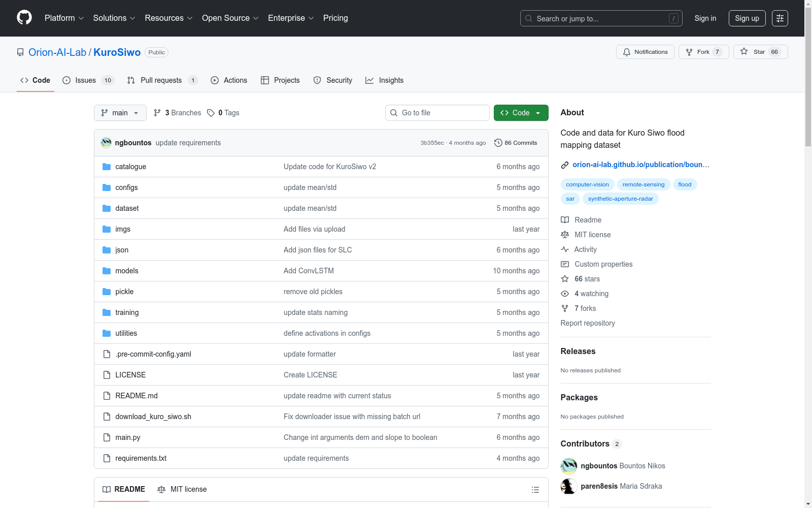
Task: Click commit hash 3b355ec
Action: tap(432, 143)
